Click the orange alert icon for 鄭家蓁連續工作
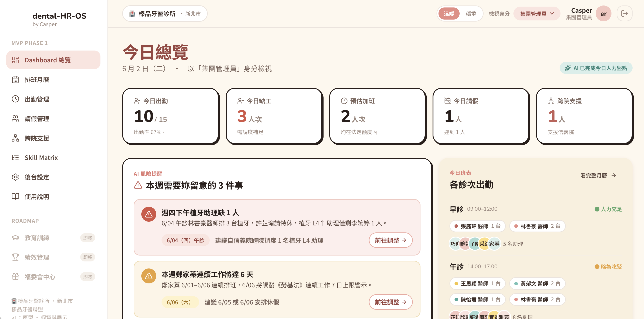The height and width of the screenshot is (319, 644). coord(149,276)
